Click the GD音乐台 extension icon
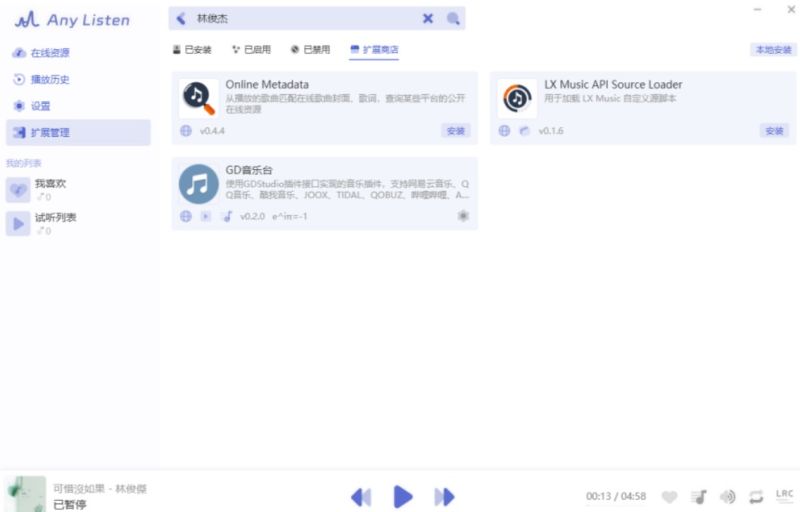800x512 pixels. coord(198,184)
